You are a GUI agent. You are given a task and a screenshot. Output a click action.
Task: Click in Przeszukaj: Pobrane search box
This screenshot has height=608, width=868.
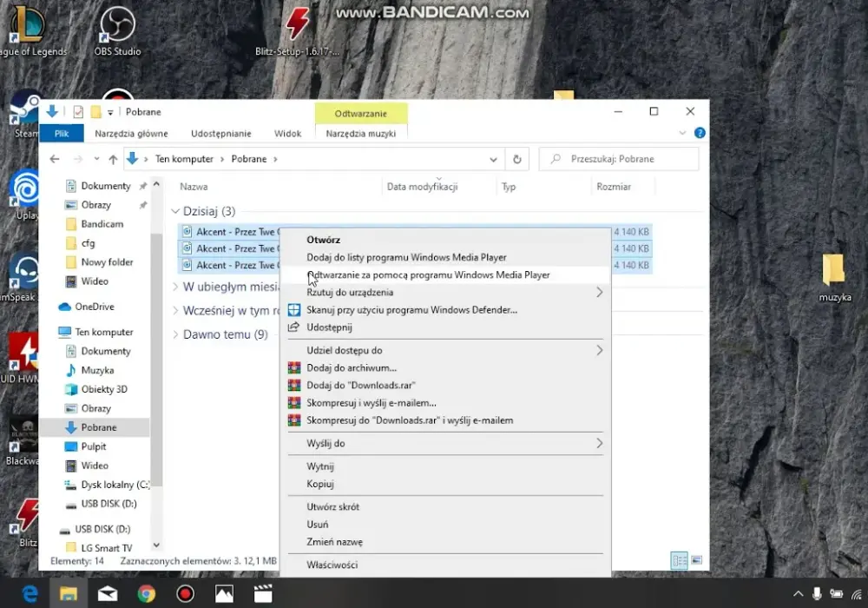(619, 159)
